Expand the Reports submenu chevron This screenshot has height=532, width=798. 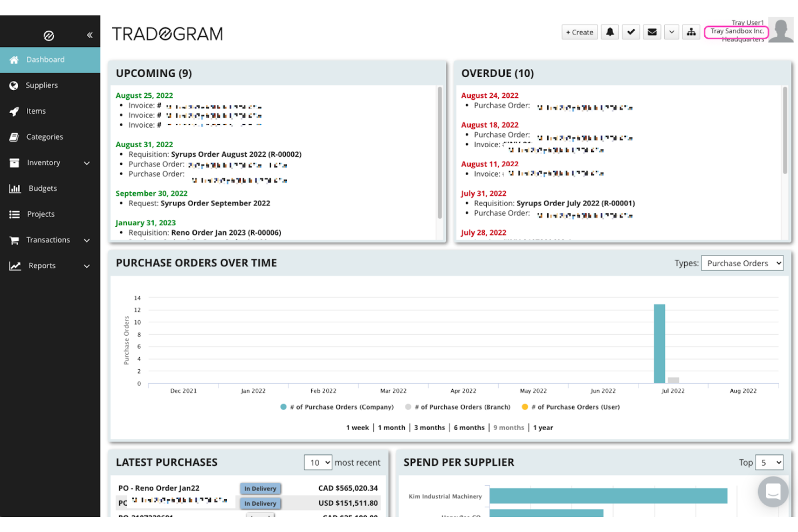(87, 266)
